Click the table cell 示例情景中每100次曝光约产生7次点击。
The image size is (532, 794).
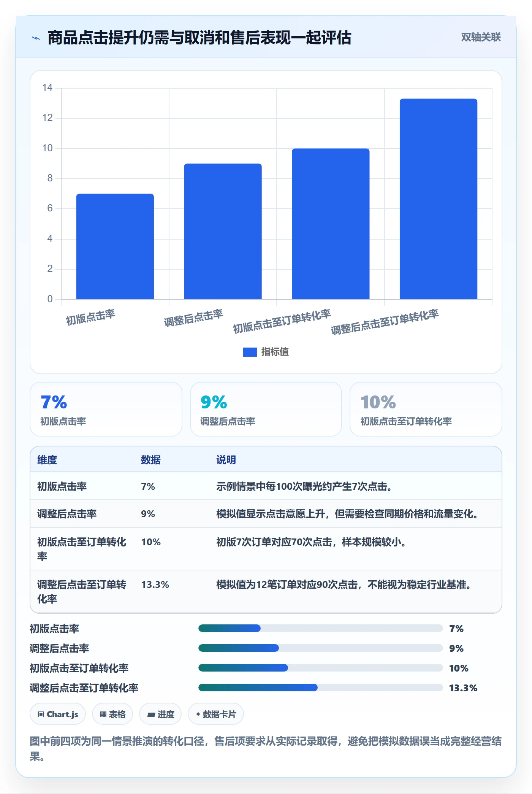[x=304, y=486]
